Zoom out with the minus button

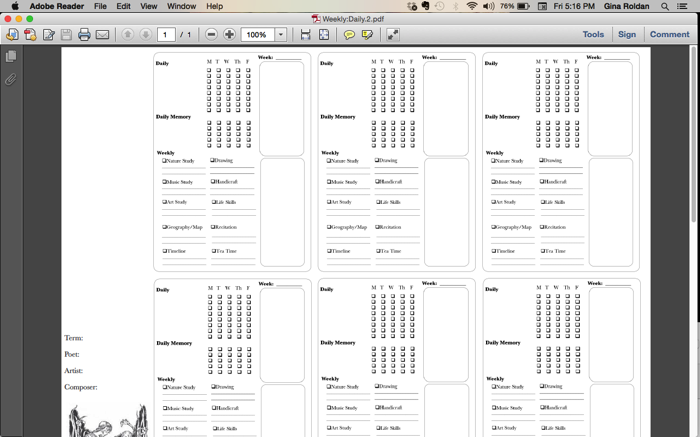tap(212, 34)
